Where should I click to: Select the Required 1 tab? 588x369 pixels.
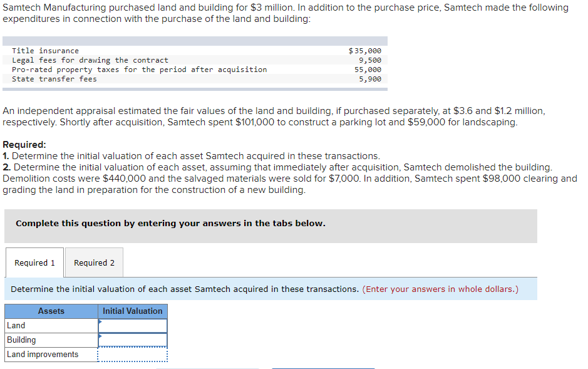(x=34, y=262)
